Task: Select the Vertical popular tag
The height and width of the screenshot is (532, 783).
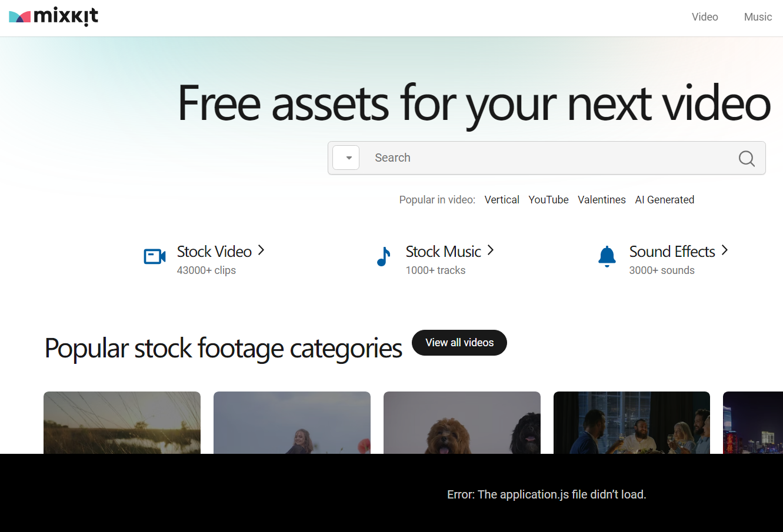Action: point(502,200)
